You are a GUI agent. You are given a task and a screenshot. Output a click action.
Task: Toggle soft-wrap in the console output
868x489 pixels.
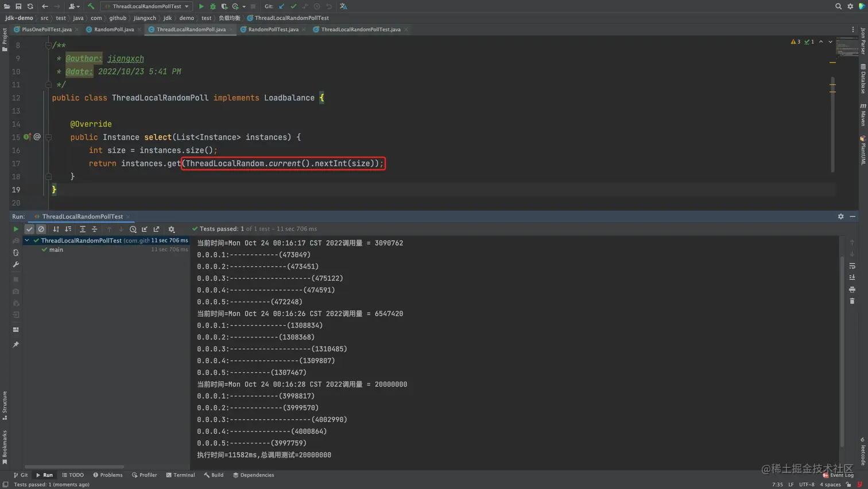(x=852, y=266)
